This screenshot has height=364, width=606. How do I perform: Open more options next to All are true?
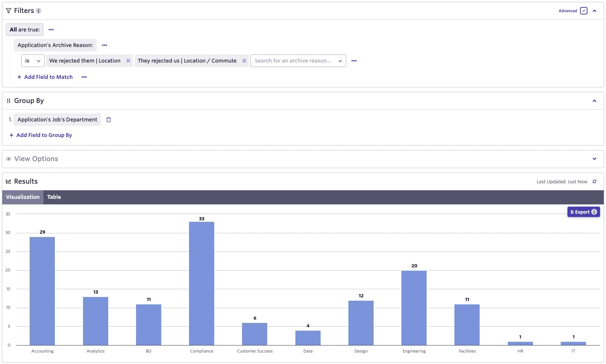(51, 30)
